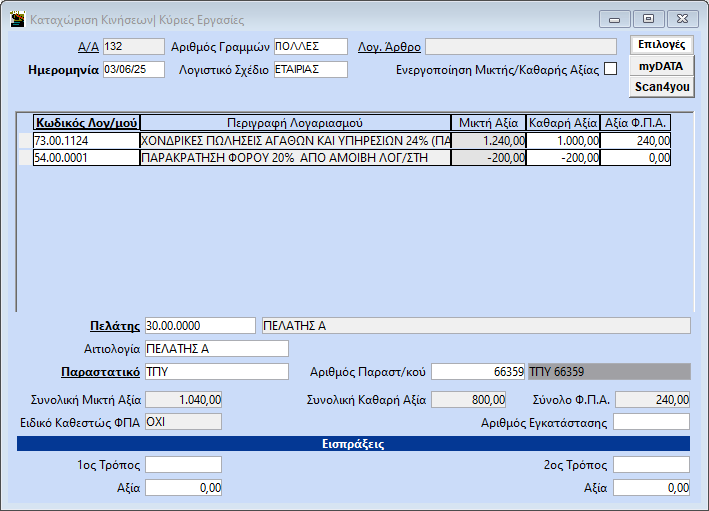
Task: Maximize the Καταχώριση Κινήσεων window
Action: (648, 19)
